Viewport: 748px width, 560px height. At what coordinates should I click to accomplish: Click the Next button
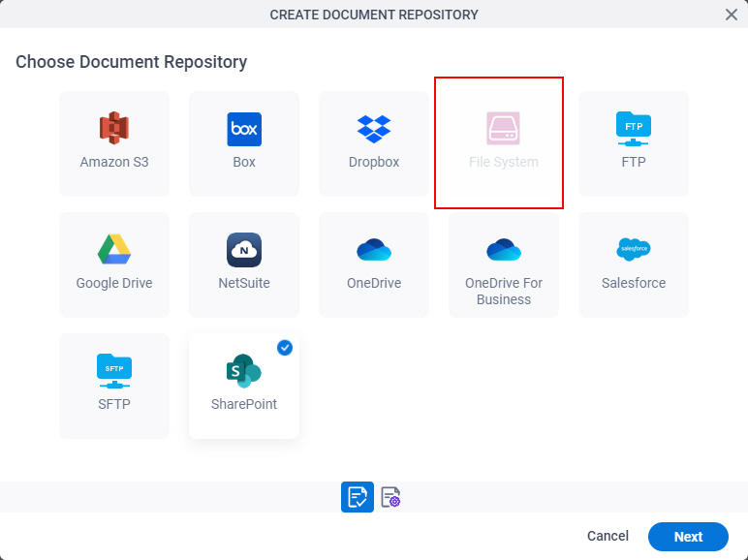tap(688, 537)
